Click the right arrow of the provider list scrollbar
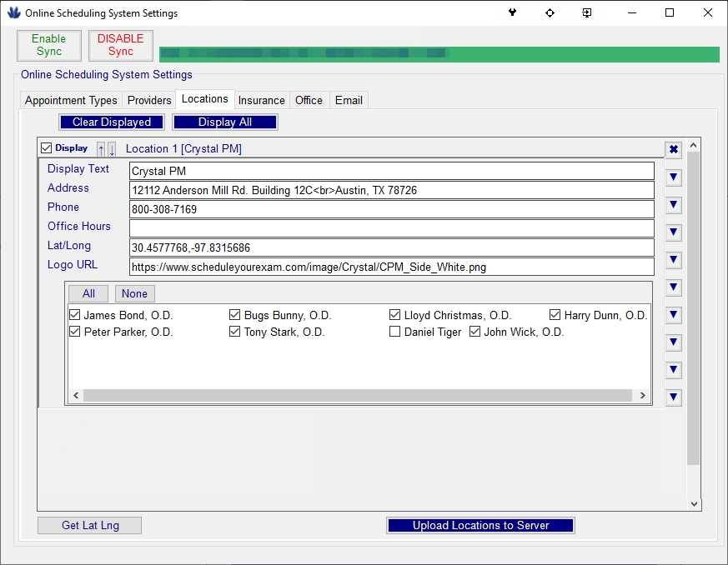Image resolution: width=728 pixels, height=565 pixels. tap(642, 396)
